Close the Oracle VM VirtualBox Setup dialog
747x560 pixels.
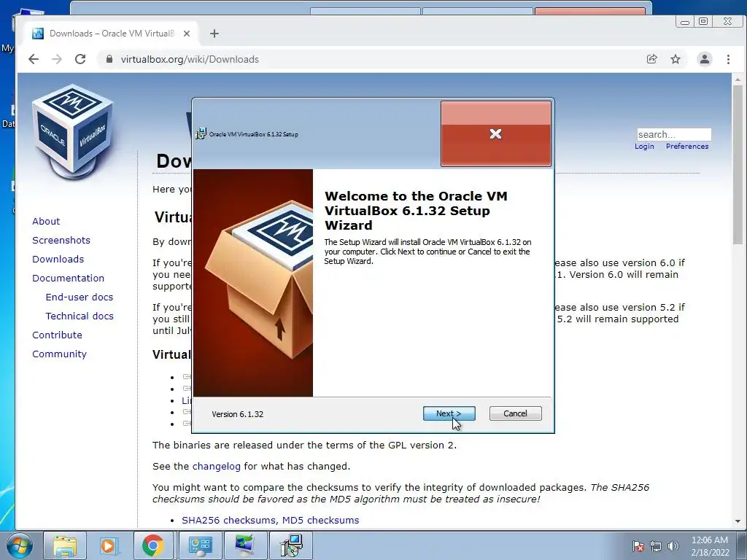tap(495, 134)
